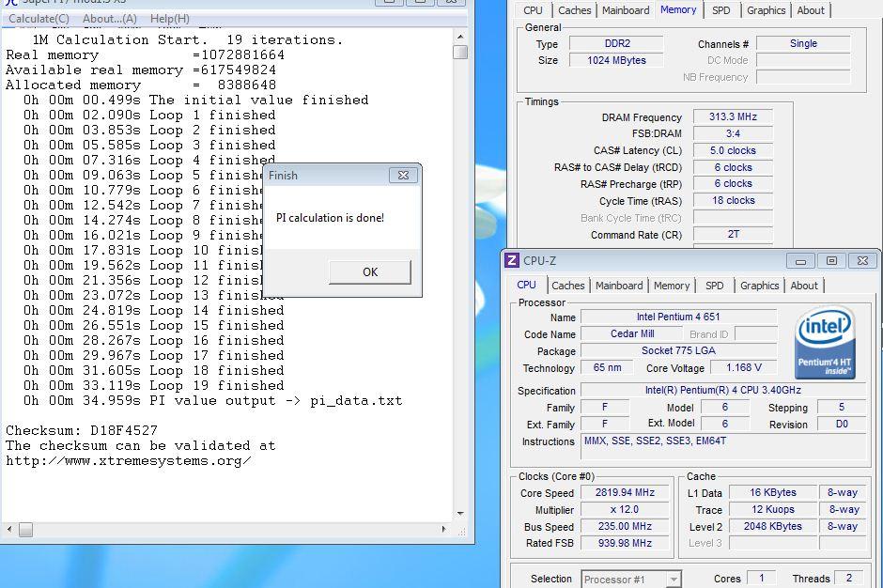Viewport: 883px width, 588px height.
Task: Click the CPU-Z logo icon in title bar
Action: (512, 260)
